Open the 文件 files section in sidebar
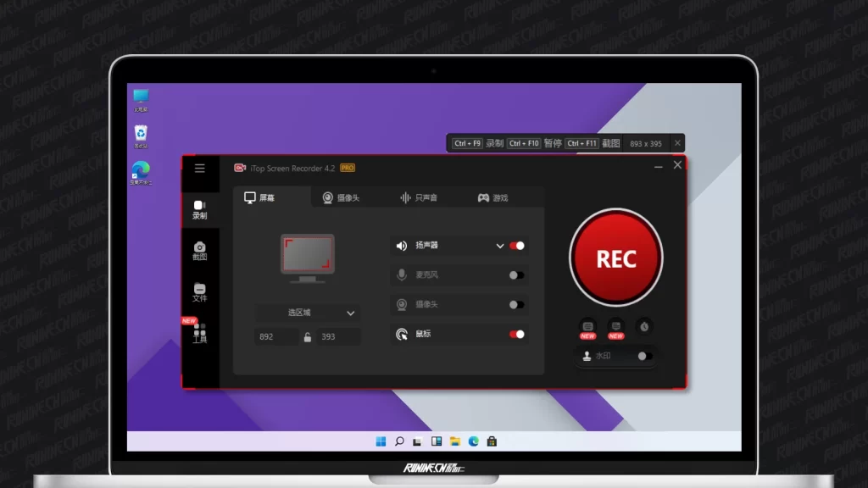 (x=200, y=291)
